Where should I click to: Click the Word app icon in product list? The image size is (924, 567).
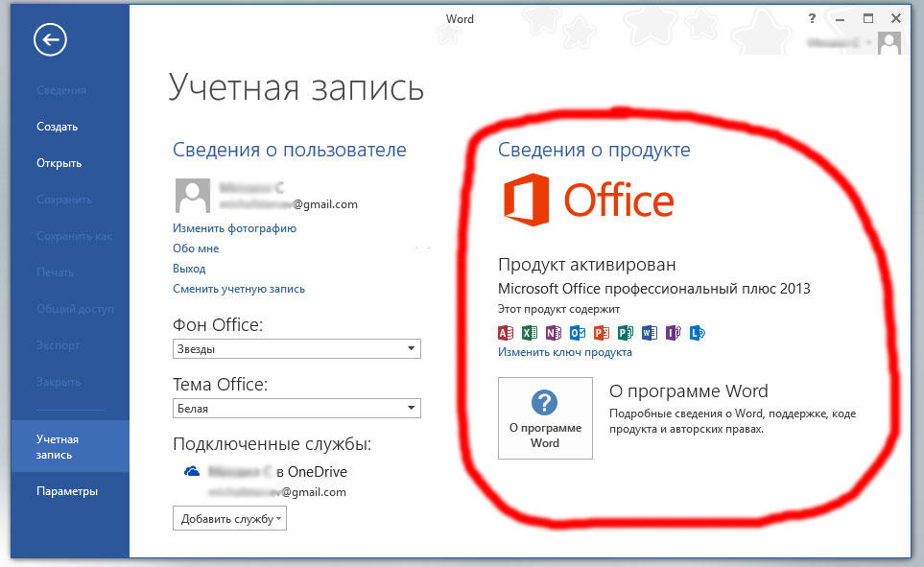[x=650, y=333]
